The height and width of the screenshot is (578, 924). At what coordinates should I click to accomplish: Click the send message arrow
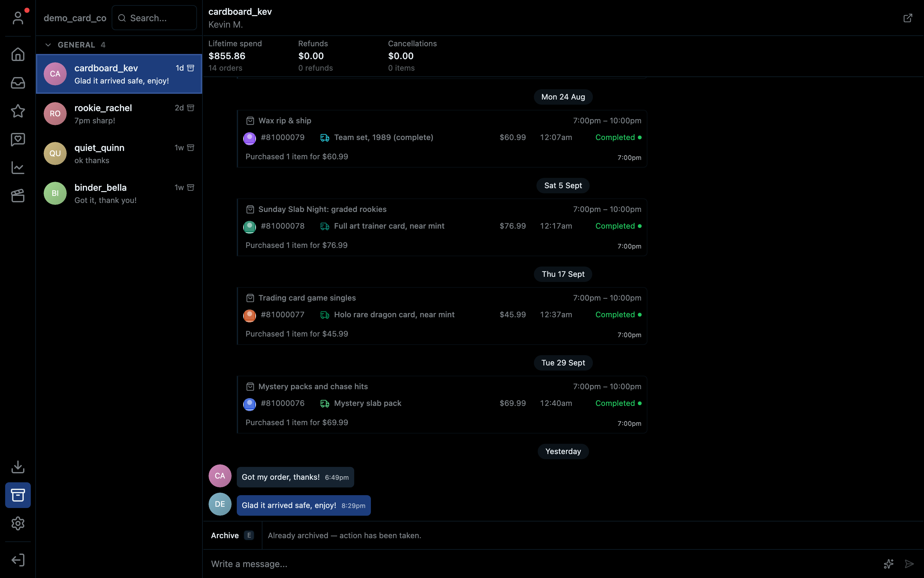click(910, 564)
